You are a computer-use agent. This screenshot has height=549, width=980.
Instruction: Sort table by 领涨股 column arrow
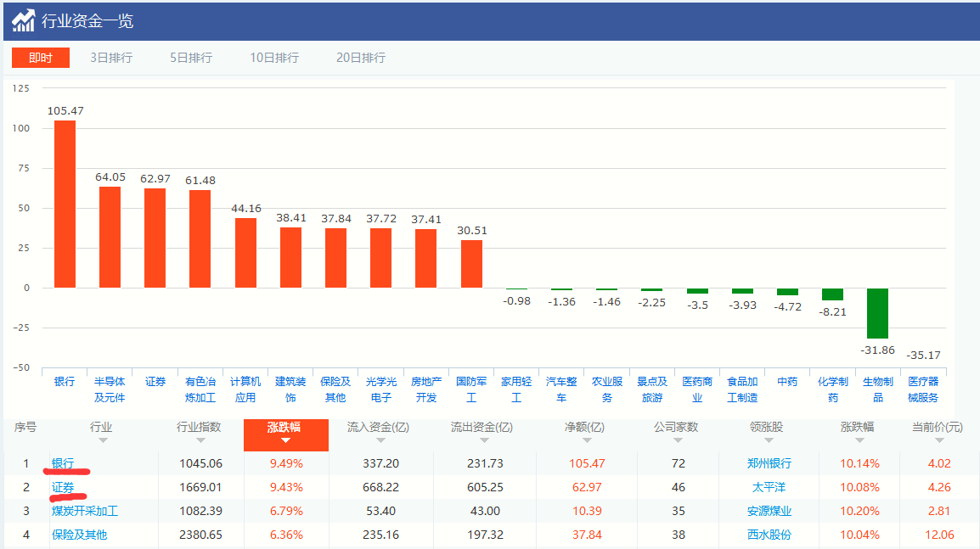pyautogui.click(x=769, y=440)
